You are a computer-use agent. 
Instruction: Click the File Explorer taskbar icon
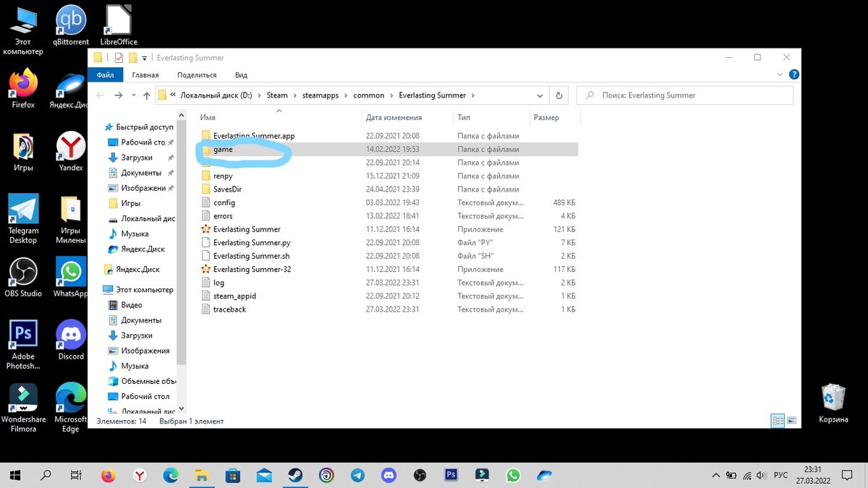202,475
